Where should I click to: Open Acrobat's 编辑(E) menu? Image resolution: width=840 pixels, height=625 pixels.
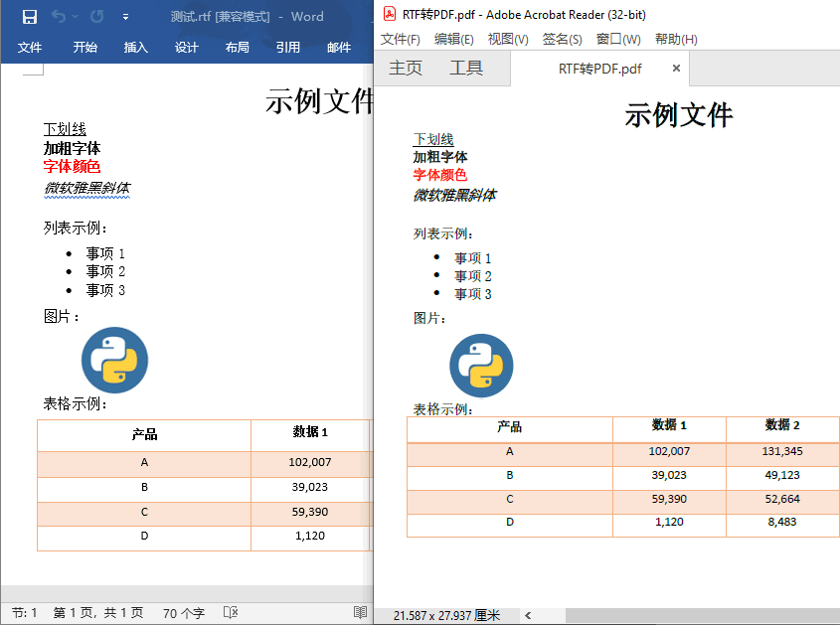pos(454,39)
